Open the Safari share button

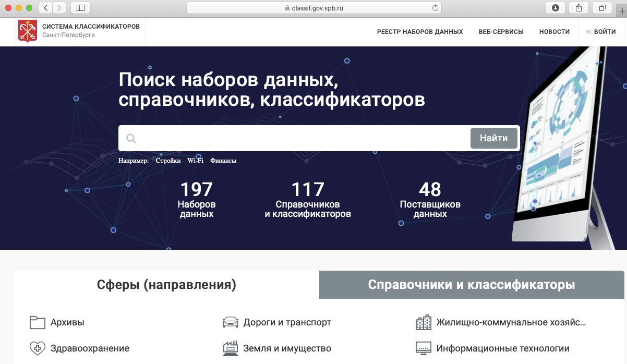(x=579, y=8)
